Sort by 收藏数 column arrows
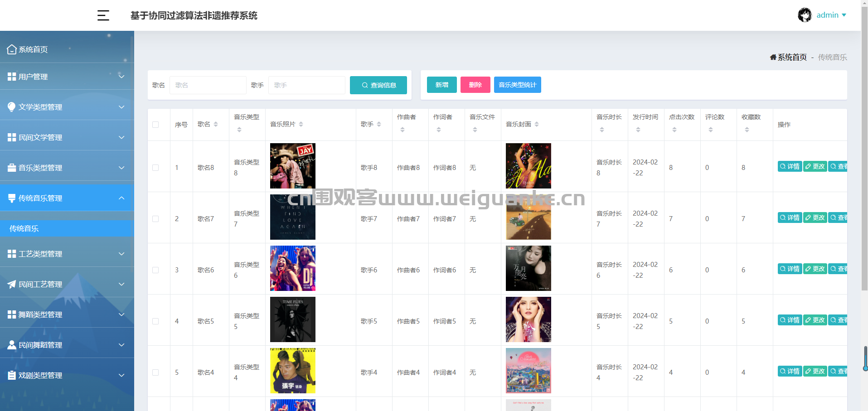 coord(747,130)
